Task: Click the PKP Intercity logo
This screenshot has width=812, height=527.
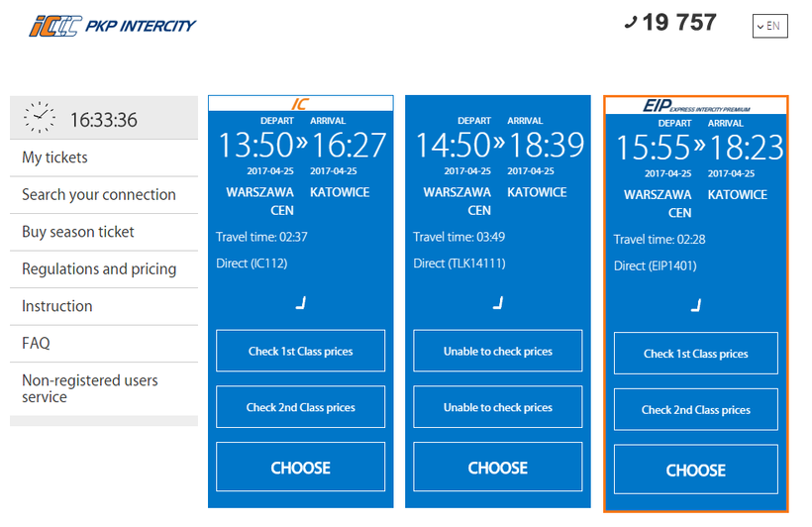Action: click(x=112, y=26)
